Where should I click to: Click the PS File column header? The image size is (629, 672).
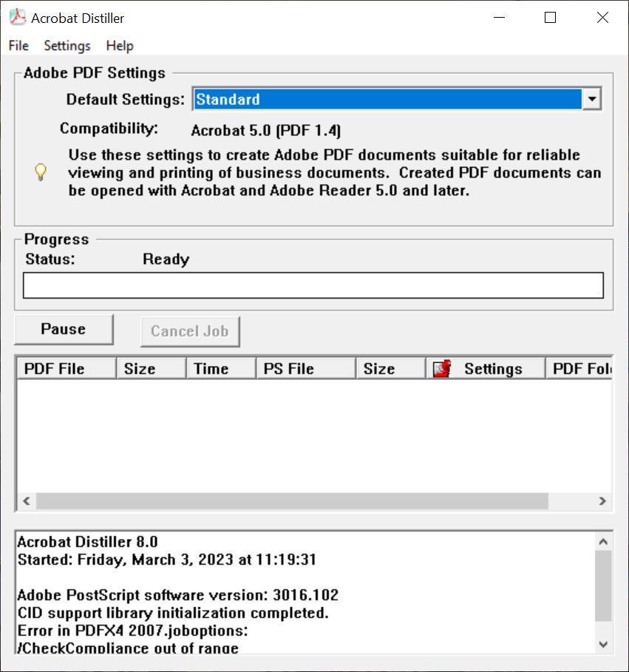point(305,369)
